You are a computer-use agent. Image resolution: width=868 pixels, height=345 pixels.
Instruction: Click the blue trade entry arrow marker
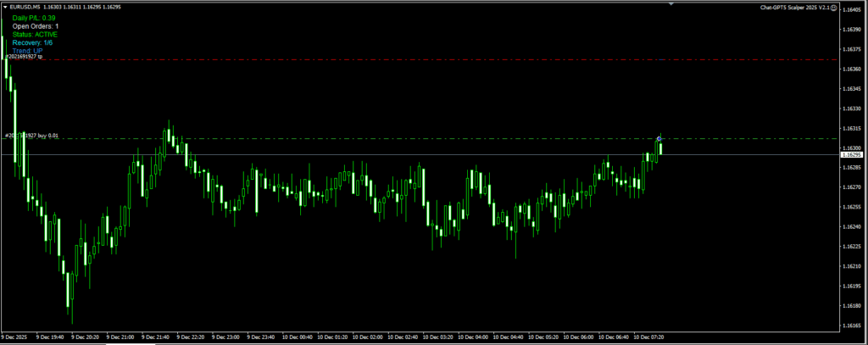point(659,138)
